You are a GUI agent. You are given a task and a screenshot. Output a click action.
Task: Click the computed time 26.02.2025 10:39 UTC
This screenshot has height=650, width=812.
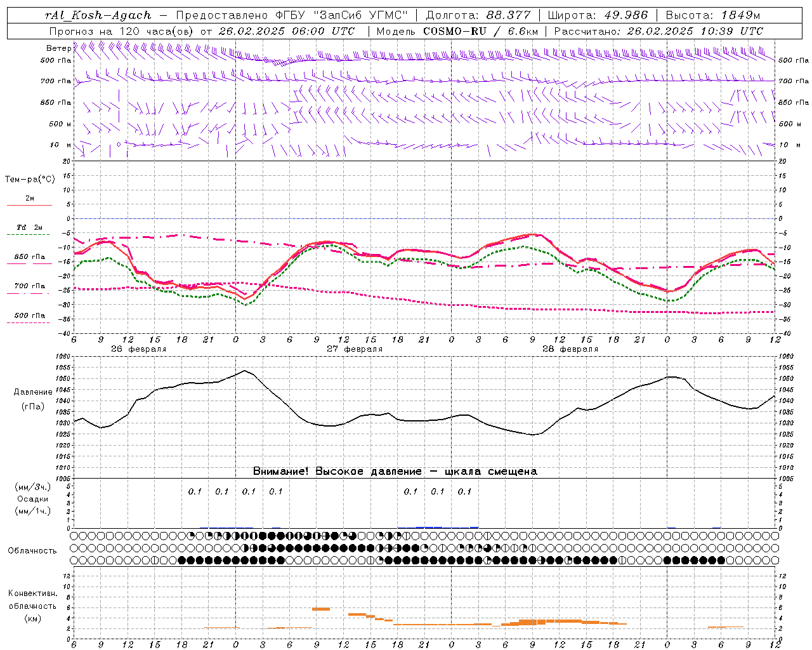click(695, 31)
